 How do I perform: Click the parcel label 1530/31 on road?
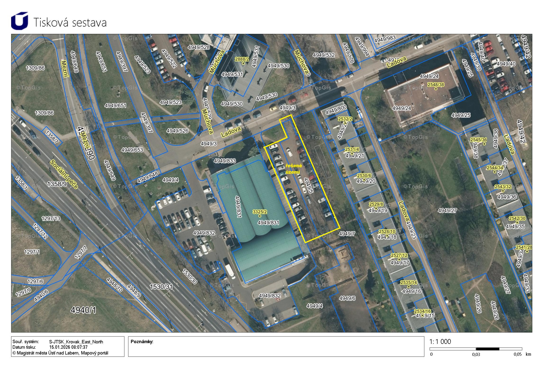tap(161, 286)
